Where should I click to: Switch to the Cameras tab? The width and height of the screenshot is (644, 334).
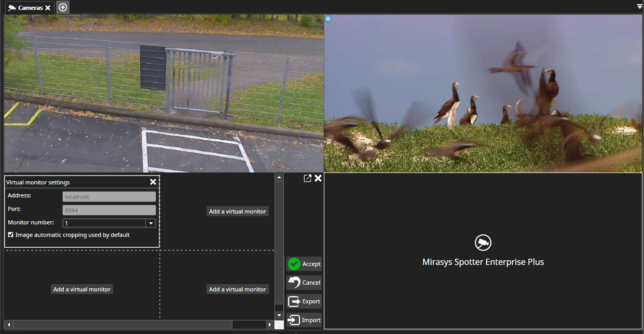(x=25, y=8)
